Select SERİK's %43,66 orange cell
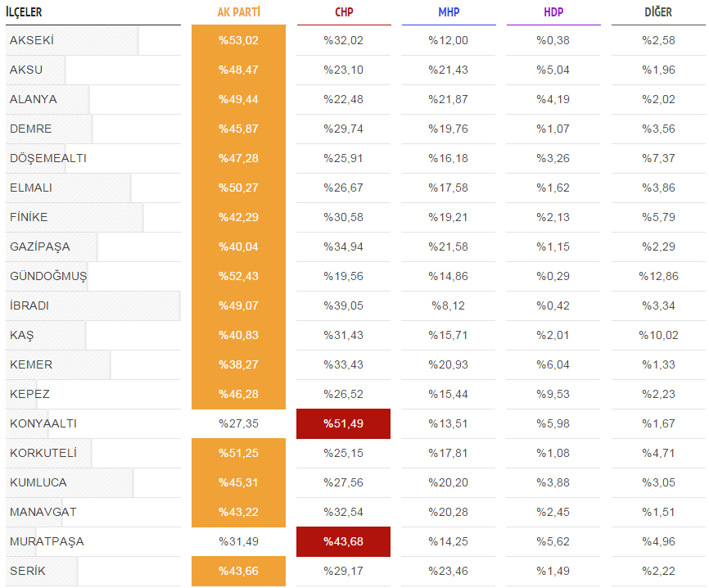Screen dimensions: 709x588 click(239, 571)
